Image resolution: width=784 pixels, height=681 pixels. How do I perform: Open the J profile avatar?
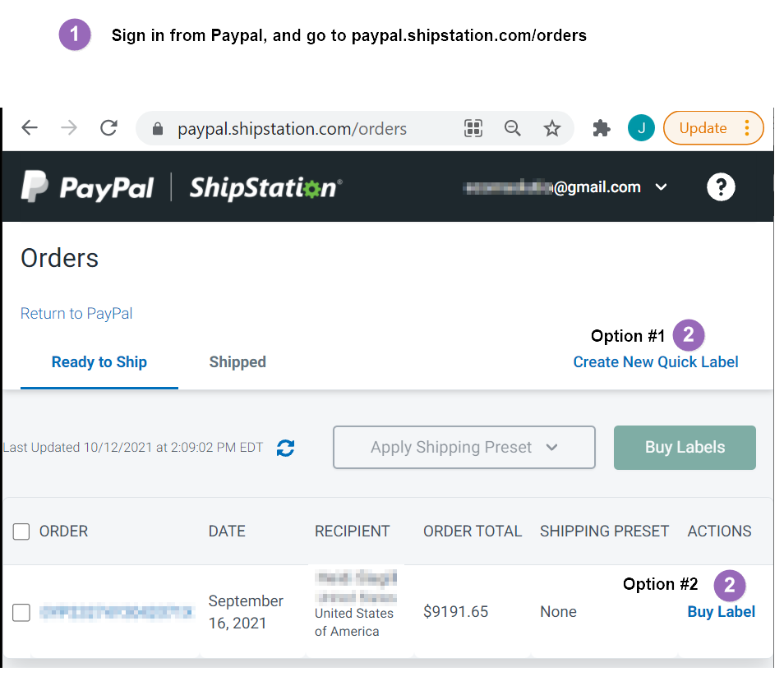[x=641, y=128]
